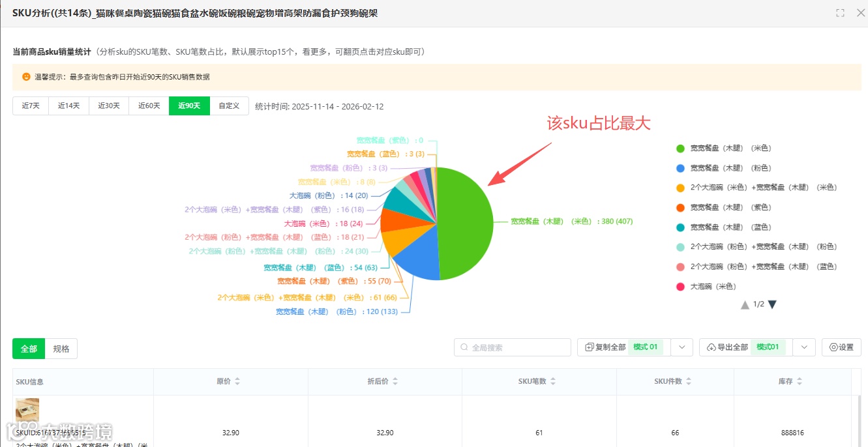Viewport: 868px width, 447px height.
Task: Select the 近14天 time range tab
Action: pos(68,106)
